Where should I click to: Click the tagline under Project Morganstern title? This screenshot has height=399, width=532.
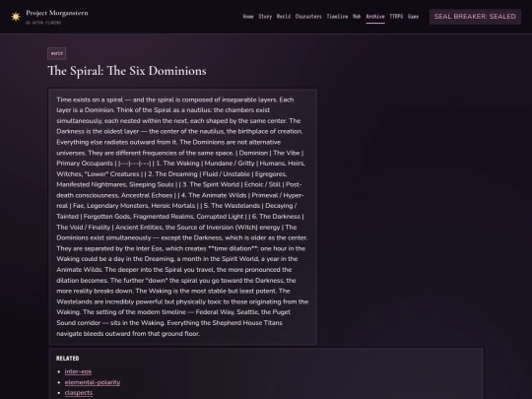pos(43,23)
